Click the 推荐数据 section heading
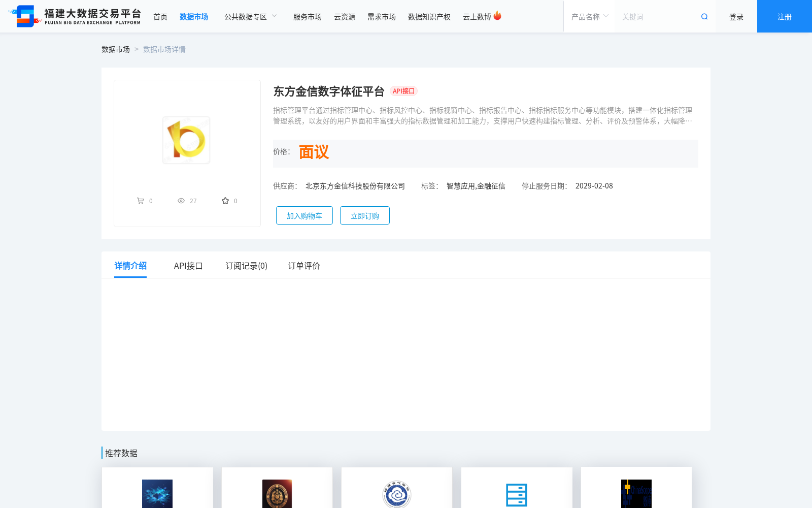812x508 pixels. [121, 453]
